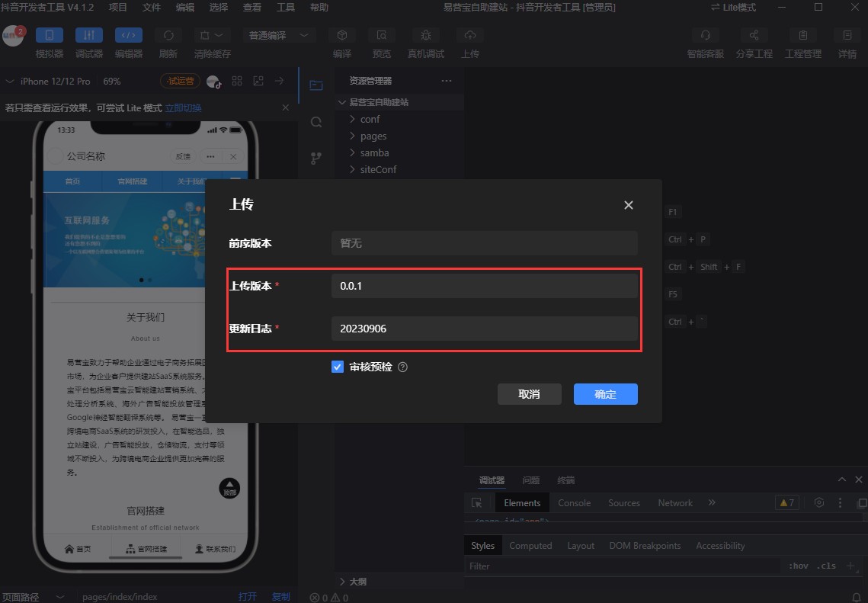Click the preview icon
The width and height of the screenshot is (868, 603).
point(381,35)
